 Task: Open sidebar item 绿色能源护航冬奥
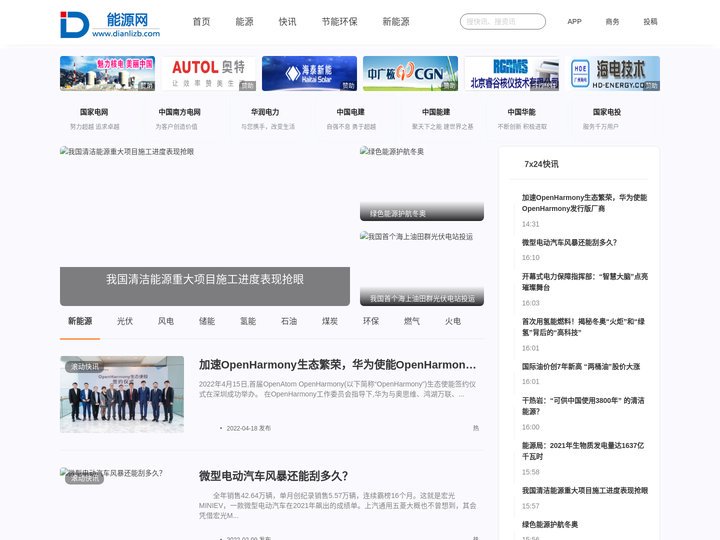(x=550, y=524)
